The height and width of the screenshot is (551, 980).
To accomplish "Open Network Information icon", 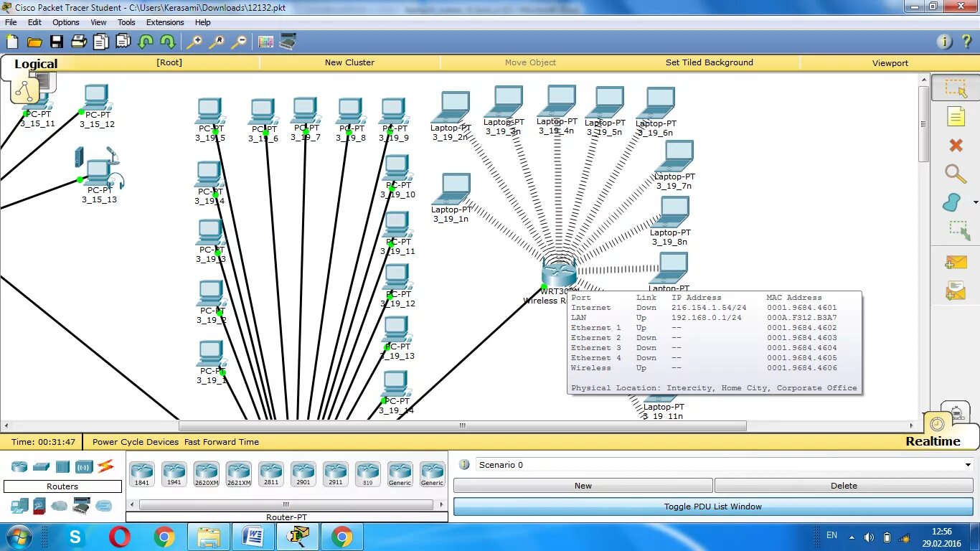I will [946, 42].
